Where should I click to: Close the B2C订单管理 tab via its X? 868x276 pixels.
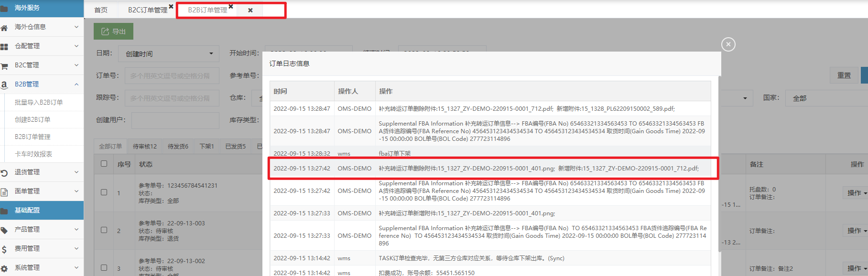point(171,7)
